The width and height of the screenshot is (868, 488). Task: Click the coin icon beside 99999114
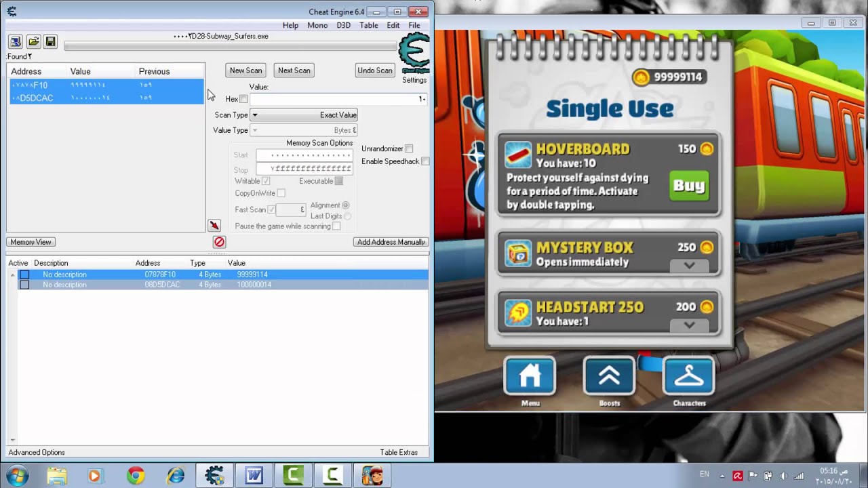click(641, 77)
